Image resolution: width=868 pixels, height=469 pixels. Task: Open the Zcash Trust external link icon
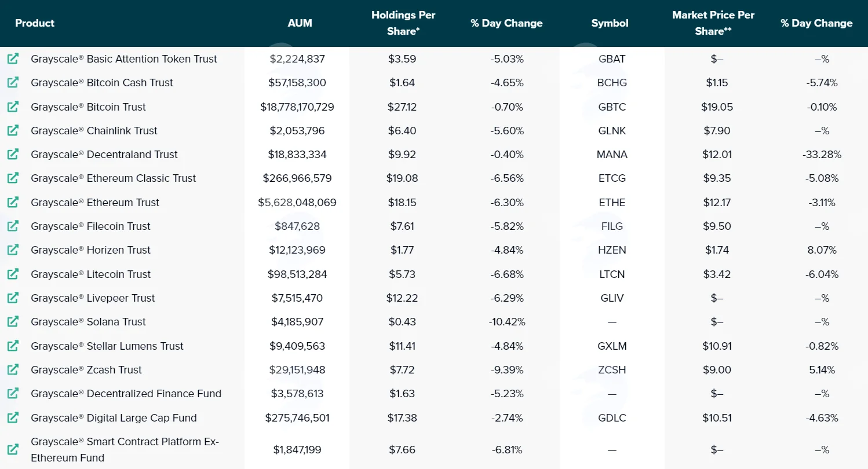tap(13, 369)
